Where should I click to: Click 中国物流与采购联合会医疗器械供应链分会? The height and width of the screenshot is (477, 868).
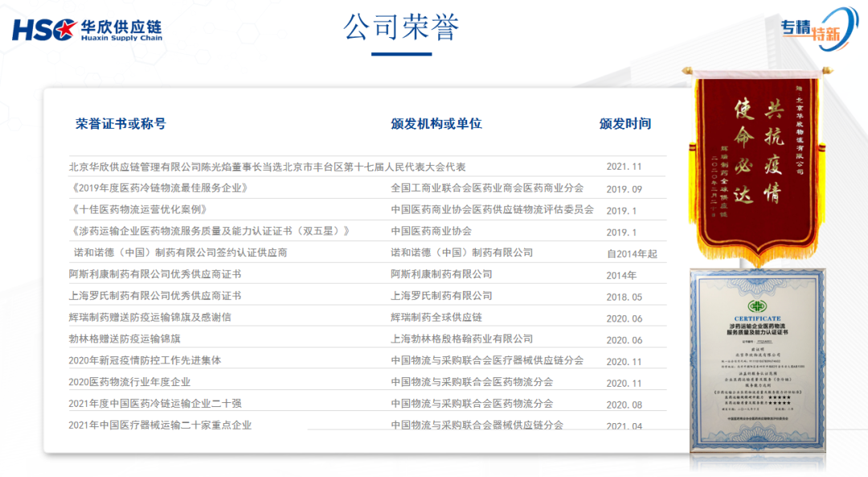tap(487, 361)
